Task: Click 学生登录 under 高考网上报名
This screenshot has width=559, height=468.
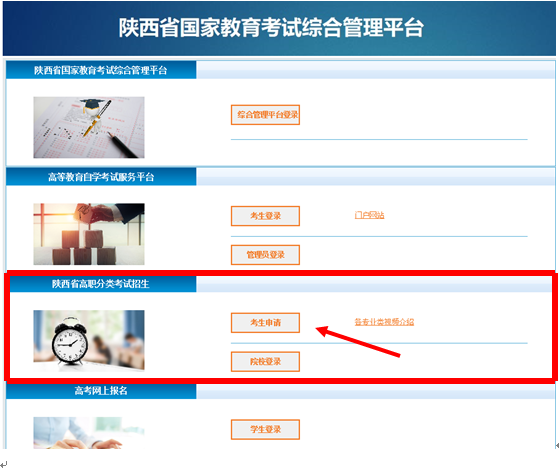Action: [x=265, y=430]
